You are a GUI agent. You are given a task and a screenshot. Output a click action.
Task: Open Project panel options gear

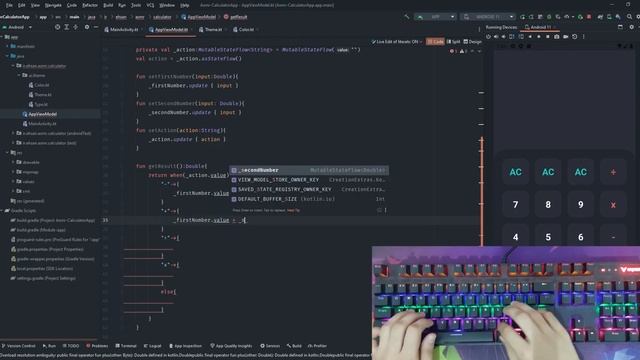pyautogui.click(x=87, y=27)
